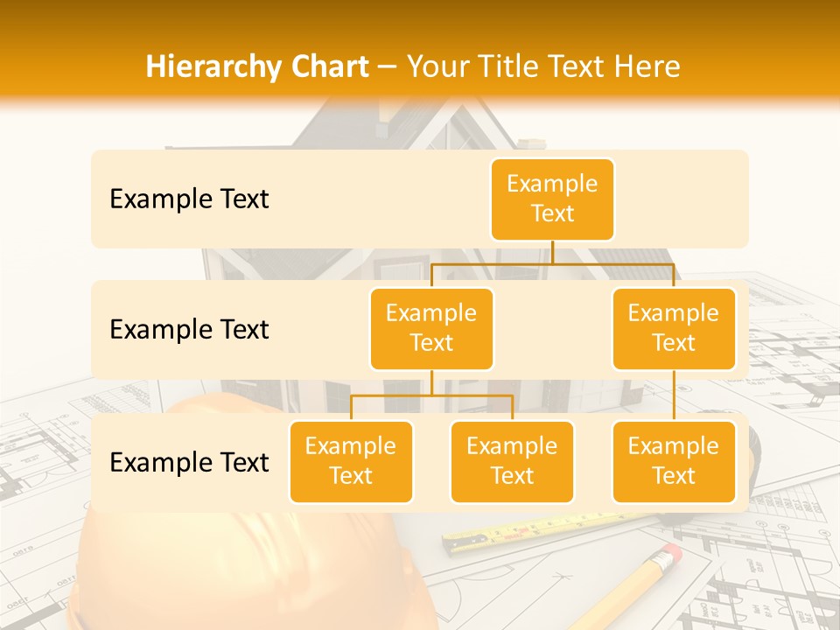Click the third row's "Example Text" label

coord(189,463)
